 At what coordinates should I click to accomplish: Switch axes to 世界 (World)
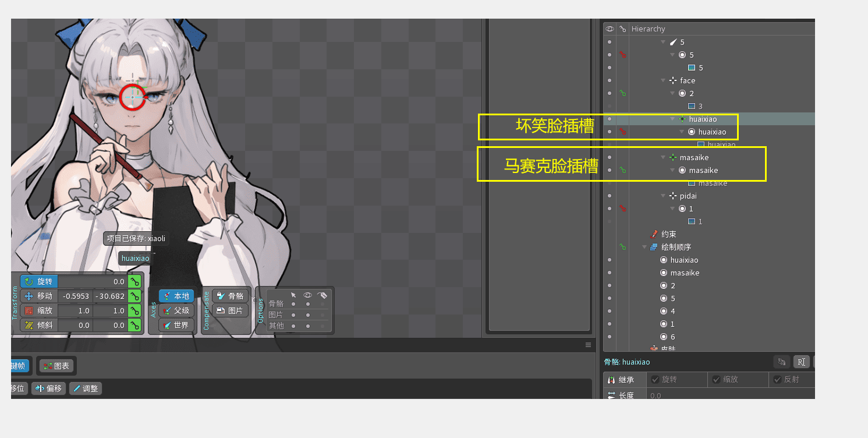coord(176,325)
